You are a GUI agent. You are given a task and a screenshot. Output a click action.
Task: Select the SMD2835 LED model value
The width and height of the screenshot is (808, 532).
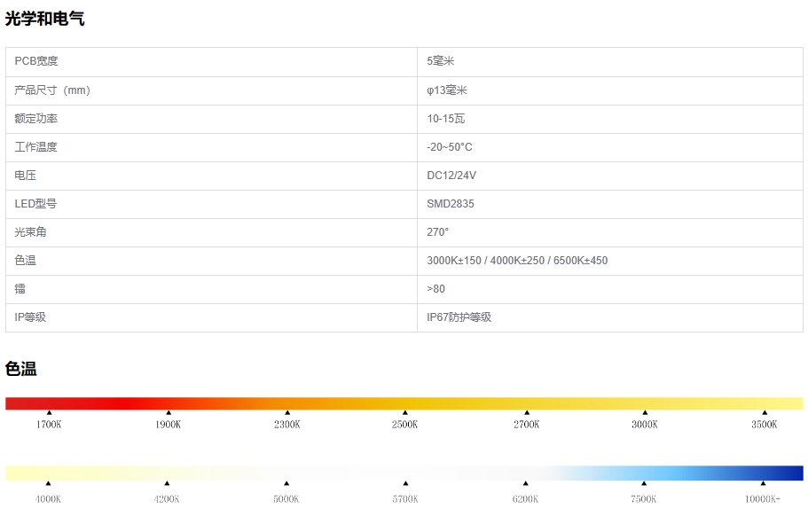click(x=451, y=204)
